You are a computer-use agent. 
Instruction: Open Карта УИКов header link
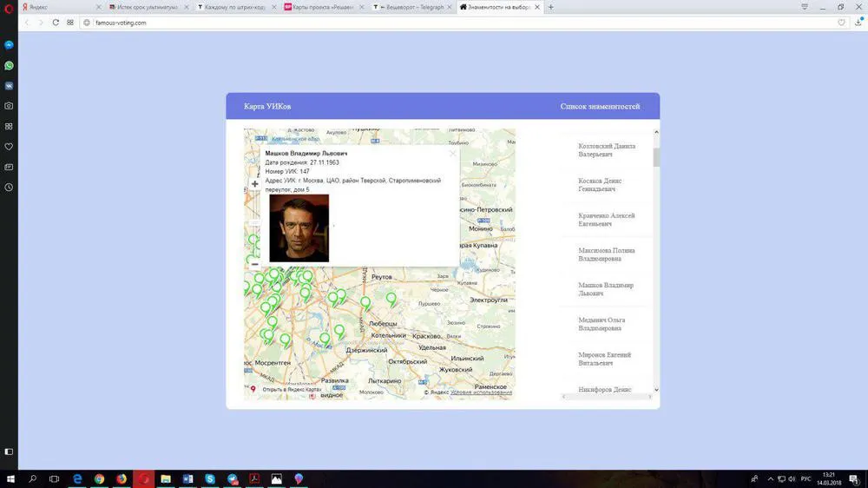(267, 106)
